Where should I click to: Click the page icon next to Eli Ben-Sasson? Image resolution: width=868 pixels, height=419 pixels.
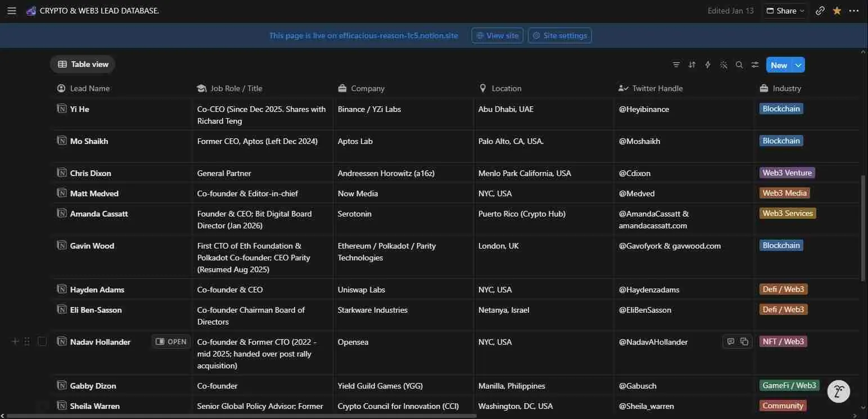62,309
